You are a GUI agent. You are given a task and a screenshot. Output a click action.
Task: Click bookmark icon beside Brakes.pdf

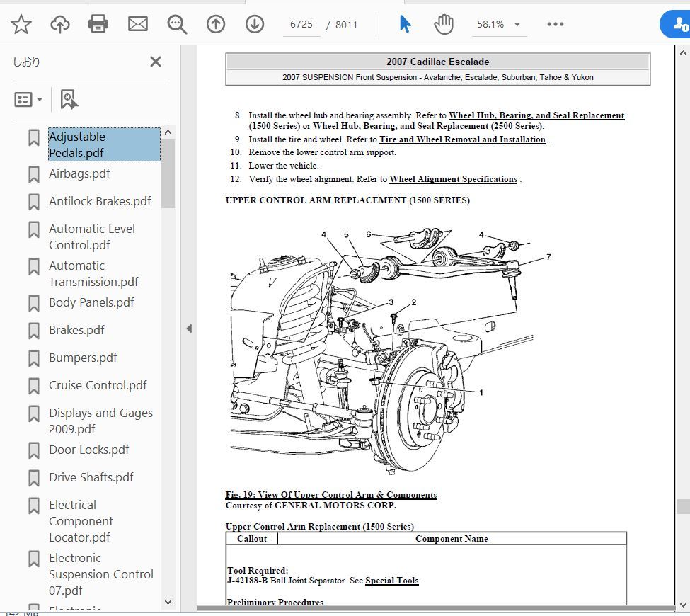coord(34,331)
